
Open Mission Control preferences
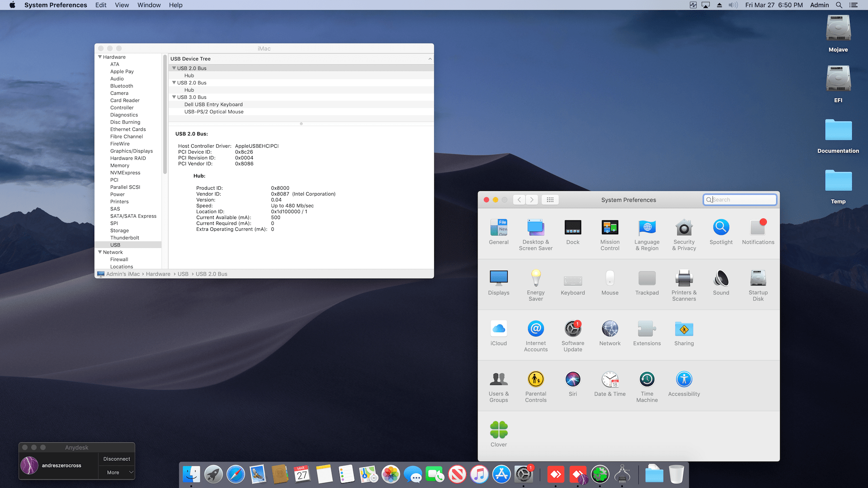pyautogui.click(x=610, y=228)
